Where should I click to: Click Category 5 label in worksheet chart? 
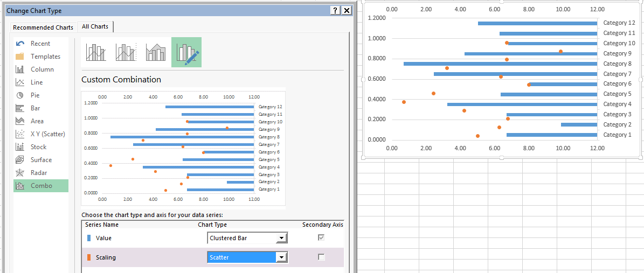coord(618,94)
